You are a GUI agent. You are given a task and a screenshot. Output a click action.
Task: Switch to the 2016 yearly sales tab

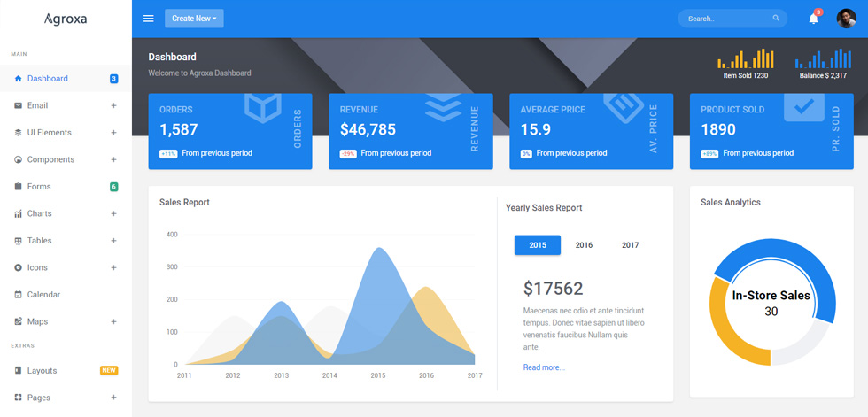point(584,245)
